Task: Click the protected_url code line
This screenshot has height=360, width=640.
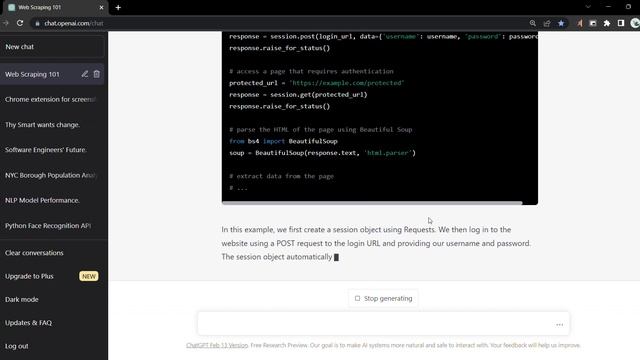Action: click(316, 83)
